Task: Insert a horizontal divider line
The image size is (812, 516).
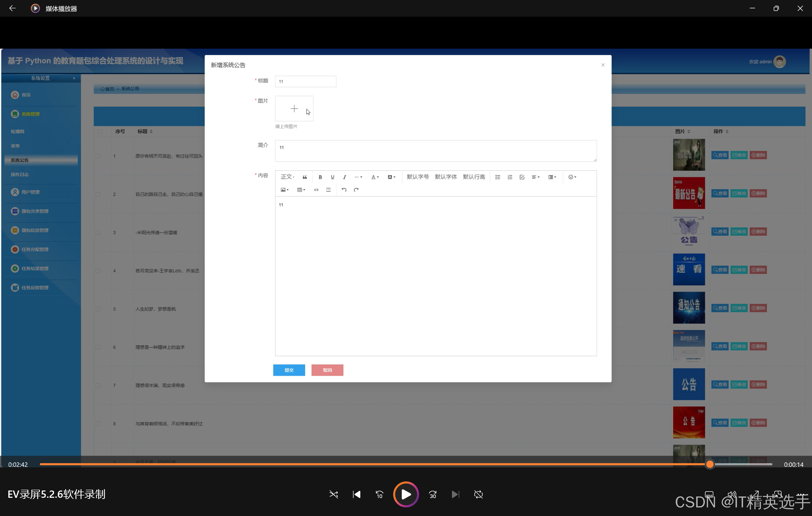Action: coord(328,190)
